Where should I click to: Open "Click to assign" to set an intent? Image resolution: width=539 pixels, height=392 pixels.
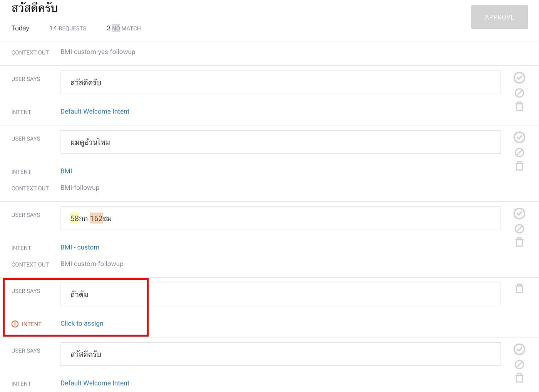(82, 323)
